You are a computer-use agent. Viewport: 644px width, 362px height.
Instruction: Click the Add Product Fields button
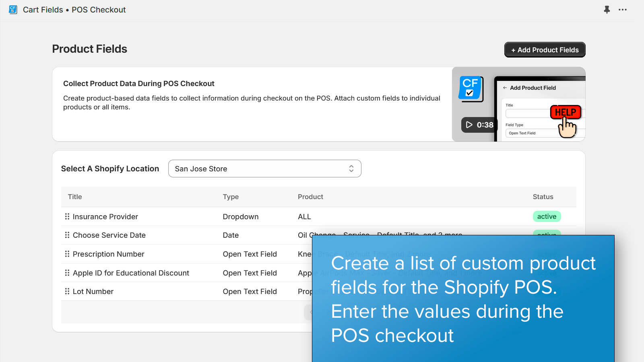(545, 49)
